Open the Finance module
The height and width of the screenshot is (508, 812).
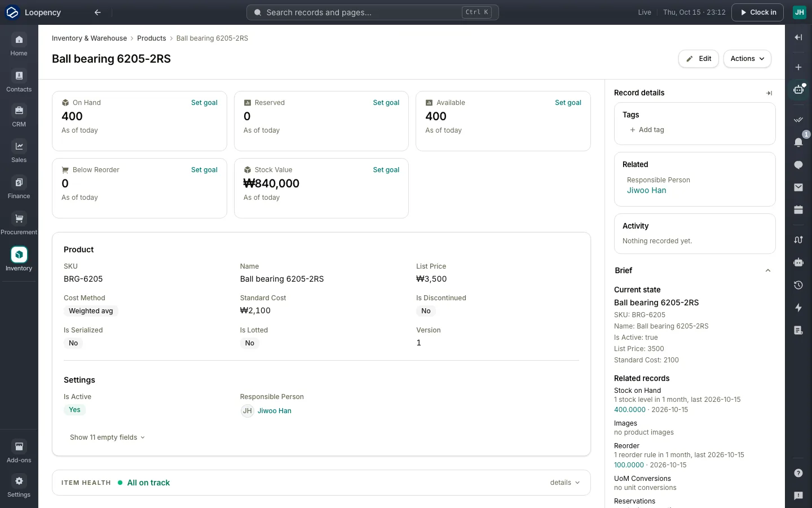pos(19,188)
